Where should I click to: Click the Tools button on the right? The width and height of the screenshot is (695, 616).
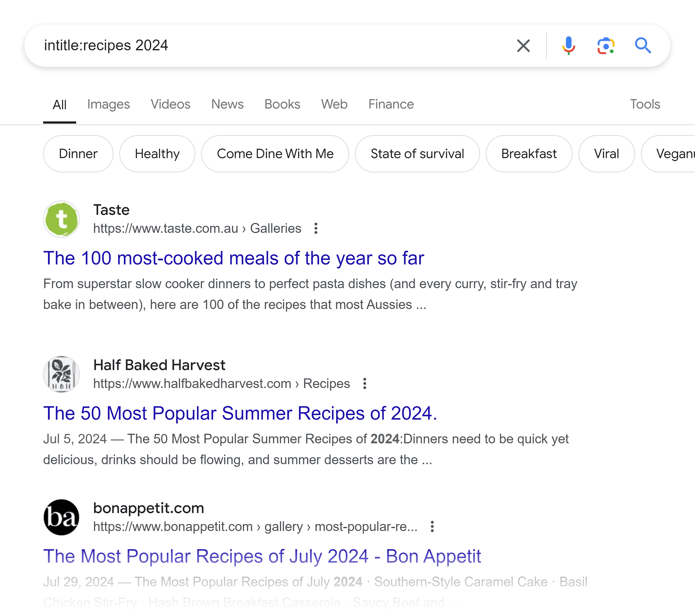pos(644,104)
